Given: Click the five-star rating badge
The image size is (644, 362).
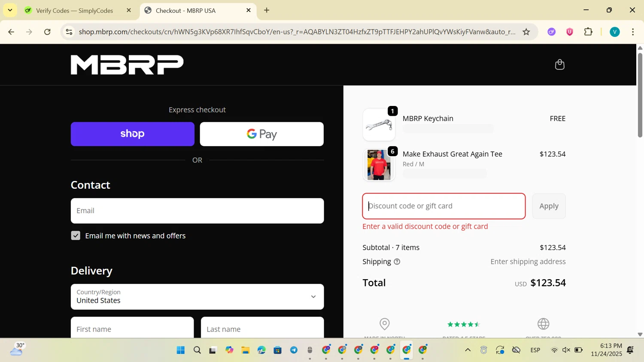Looking at the screenshot, I should (464, 324).
